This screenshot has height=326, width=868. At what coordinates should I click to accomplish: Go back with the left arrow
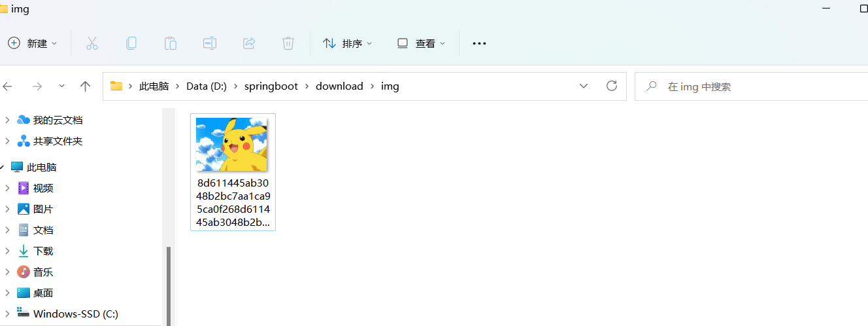(x=8, y=86)
